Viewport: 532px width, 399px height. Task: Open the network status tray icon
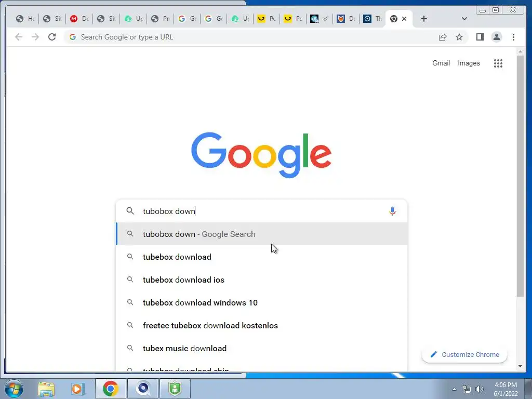[467, 389]
